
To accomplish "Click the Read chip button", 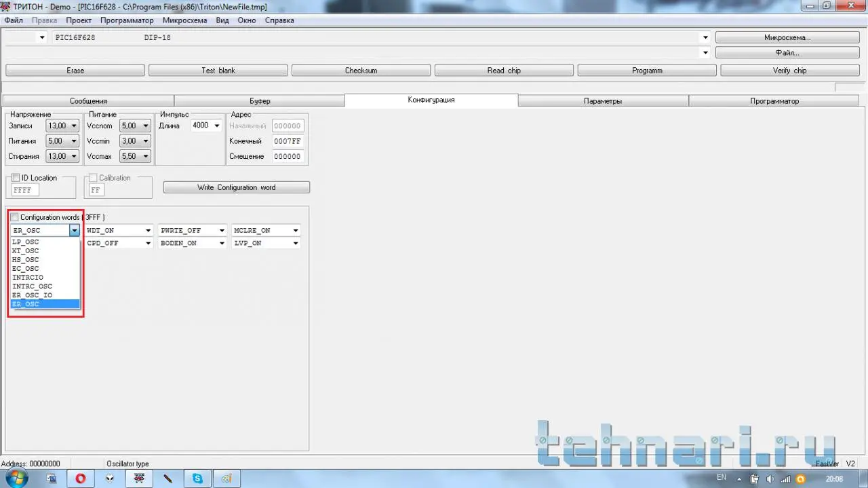I will pos(504,71).
